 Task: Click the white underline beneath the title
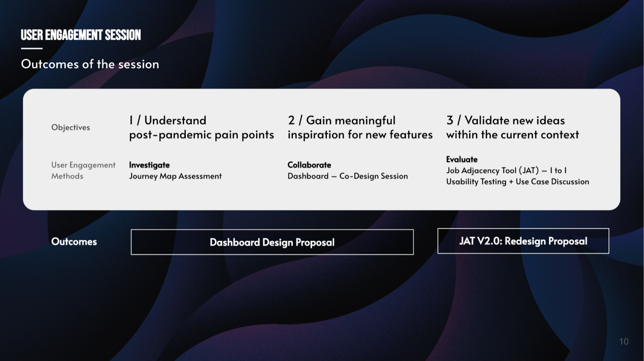[x=32, y=49]
